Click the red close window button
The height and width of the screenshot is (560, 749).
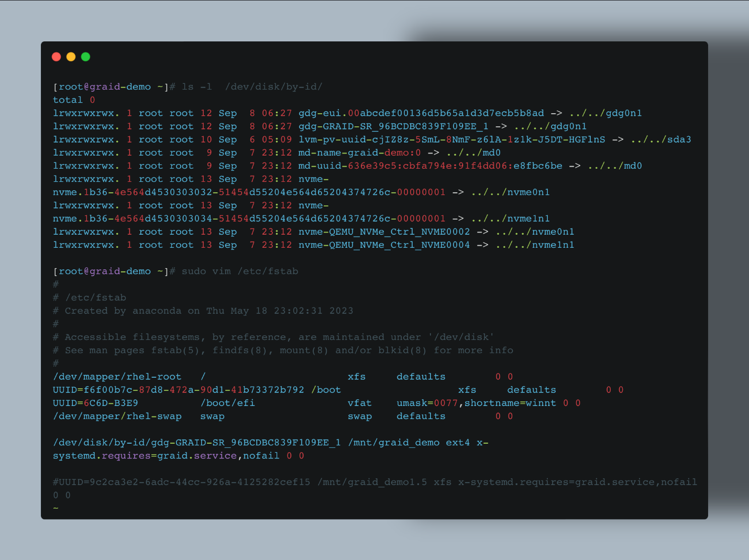pyautogui.click(x=57, y=57)
